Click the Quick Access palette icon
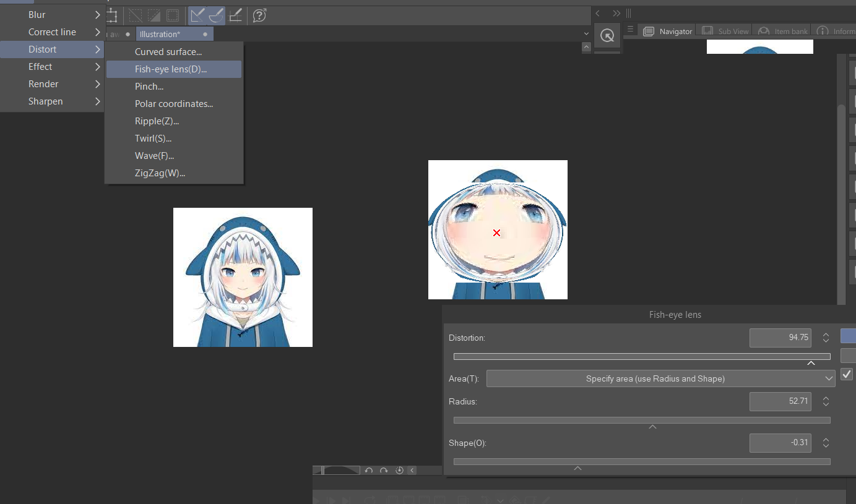856x504 pixels. click(607, 36)
